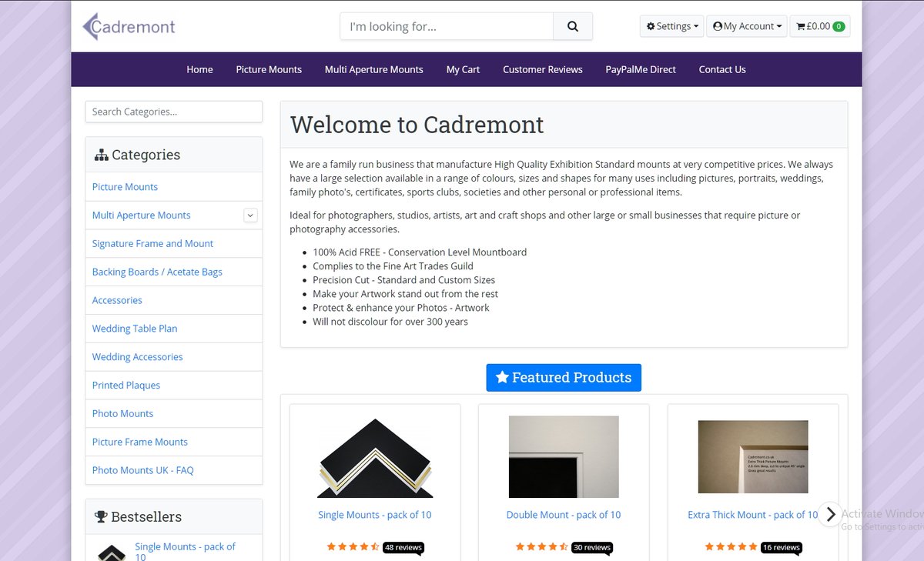The image size is (924, 561).
Task: Open the PayPalMe Direct menu item
Action: 641,69
